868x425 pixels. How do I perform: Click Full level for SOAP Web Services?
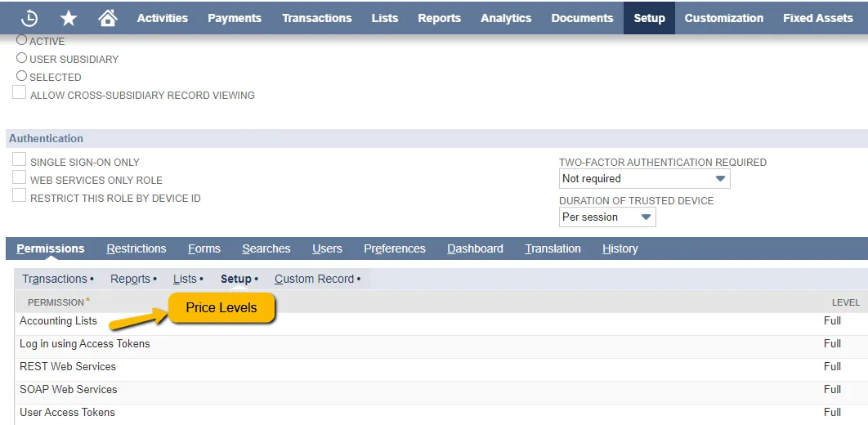pos(832,390)
